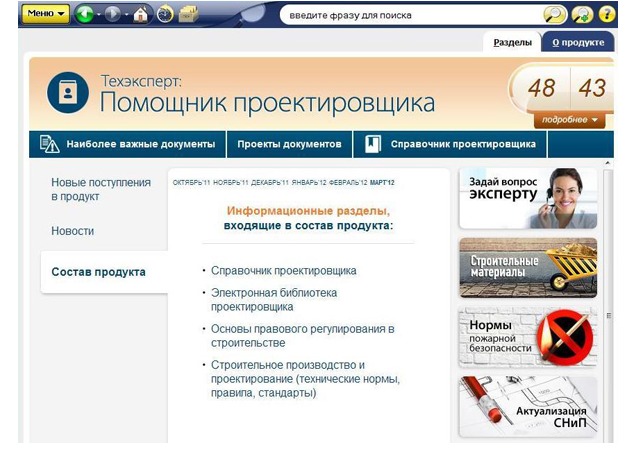The image size is (634, 457).
Task: Click the Строительные материалы banner
Action: pos(528,267)
